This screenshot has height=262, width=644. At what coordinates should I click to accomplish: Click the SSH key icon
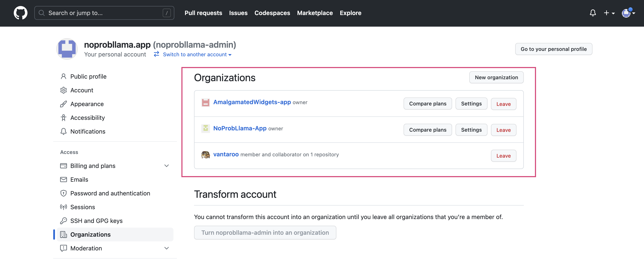point(64,221)
